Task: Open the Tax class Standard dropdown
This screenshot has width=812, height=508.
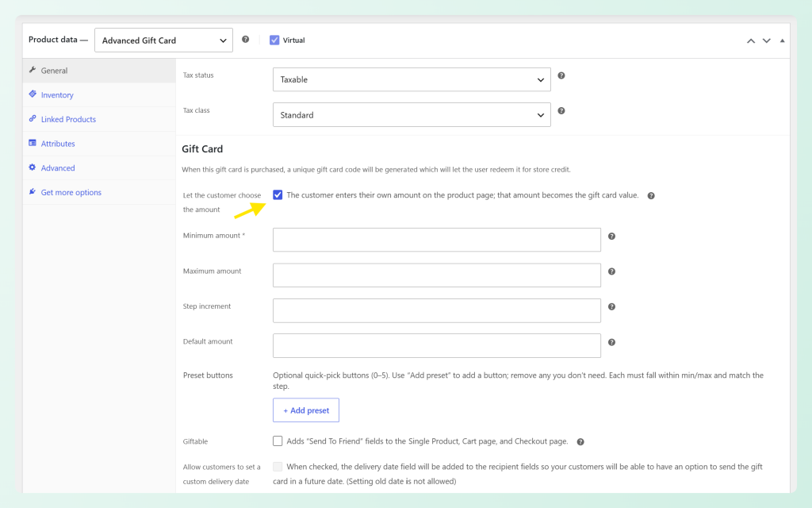Action: pyautogui.click(x=412, y=115)
